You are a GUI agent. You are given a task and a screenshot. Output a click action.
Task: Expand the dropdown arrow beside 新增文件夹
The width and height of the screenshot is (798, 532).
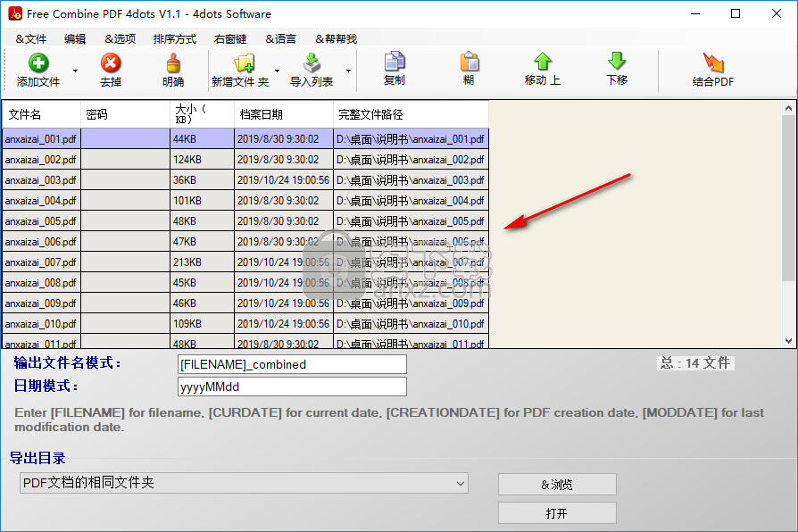pyautogui.click(x=277, y=71)
